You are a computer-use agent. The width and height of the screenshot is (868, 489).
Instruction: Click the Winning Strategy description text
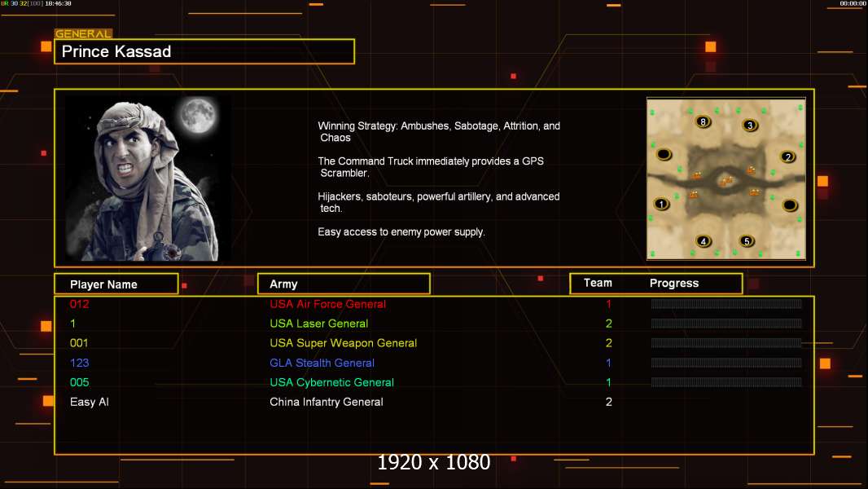coord(439,132)
